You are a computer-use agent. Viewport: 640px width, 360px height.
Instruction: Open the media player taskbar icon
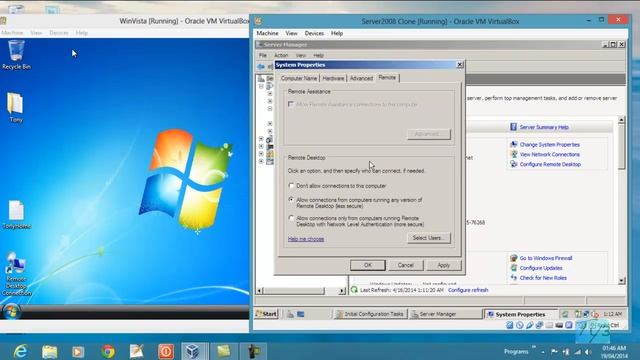click(x=78, y=351)
